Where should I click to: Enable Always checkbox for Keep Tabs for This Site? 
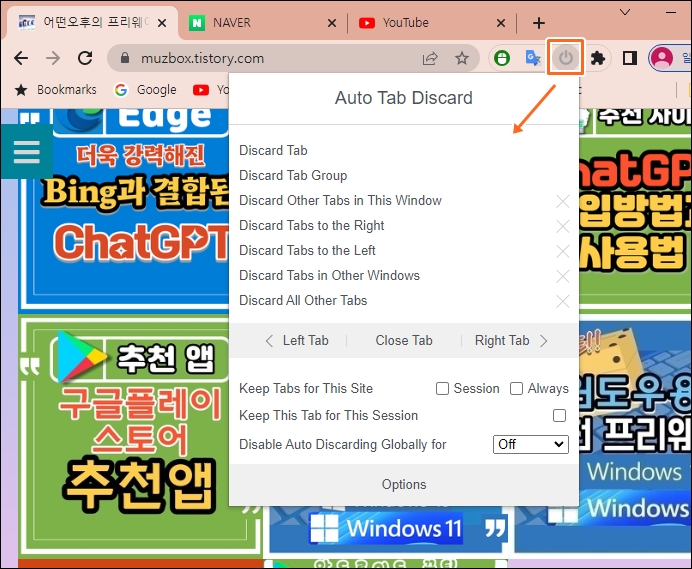pos(516,388)
